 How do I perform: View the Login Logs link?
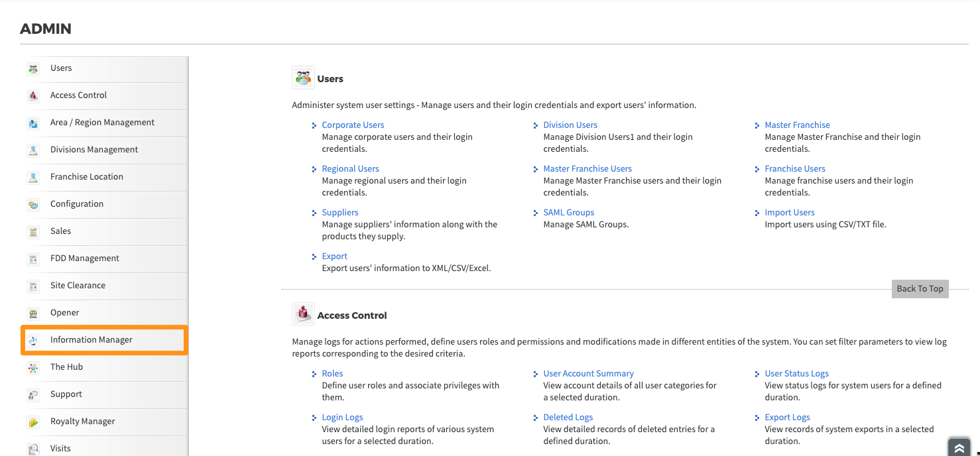[342, 418]
